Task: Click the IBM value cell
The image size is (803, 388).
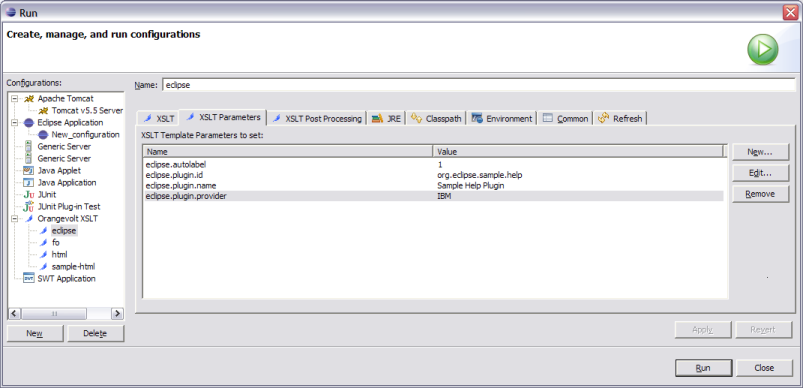Action: (x=444, y=196)
